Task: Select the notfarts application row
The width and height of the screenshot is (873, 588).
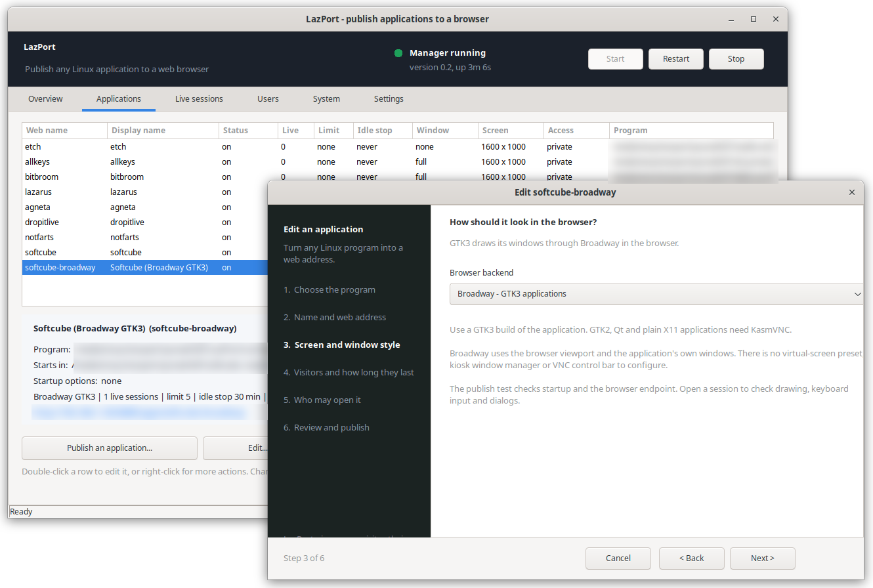Action: coord(145,238)
